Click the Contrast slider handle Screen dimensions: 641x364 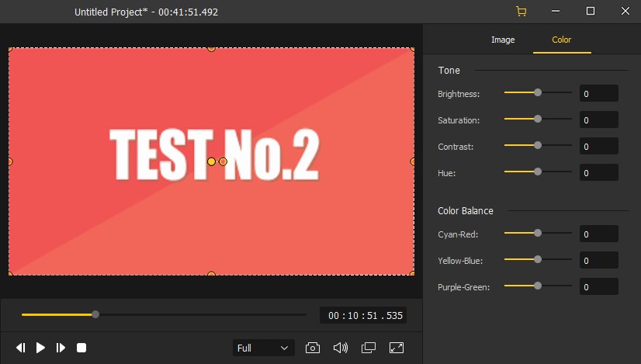point(538,145)
